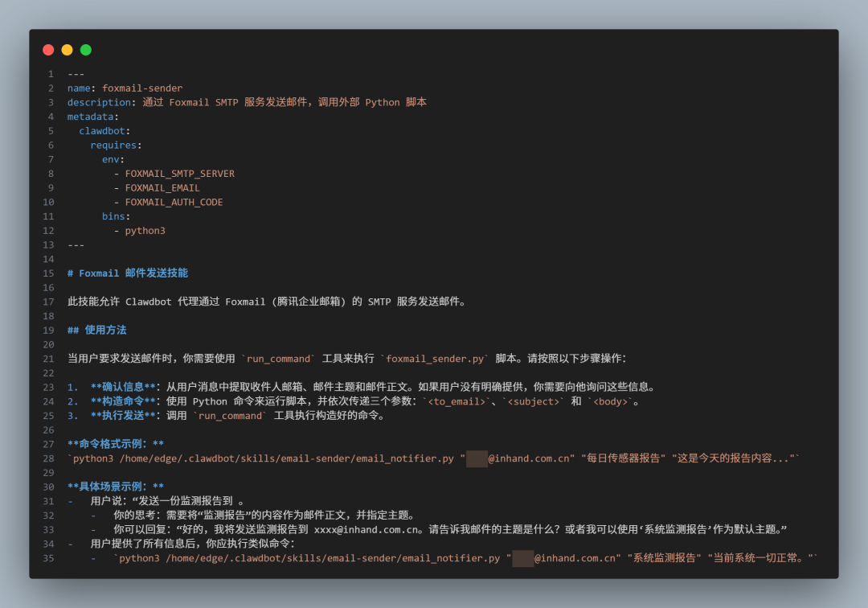The width and height of the screenshot is (868, 608).
Task: Click the bold text '构造命令' on line 24
Action: [x=123, y=401]
